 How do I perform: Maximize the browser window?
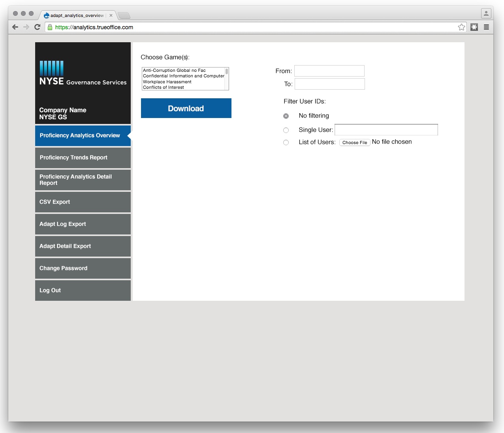(31, 13)
